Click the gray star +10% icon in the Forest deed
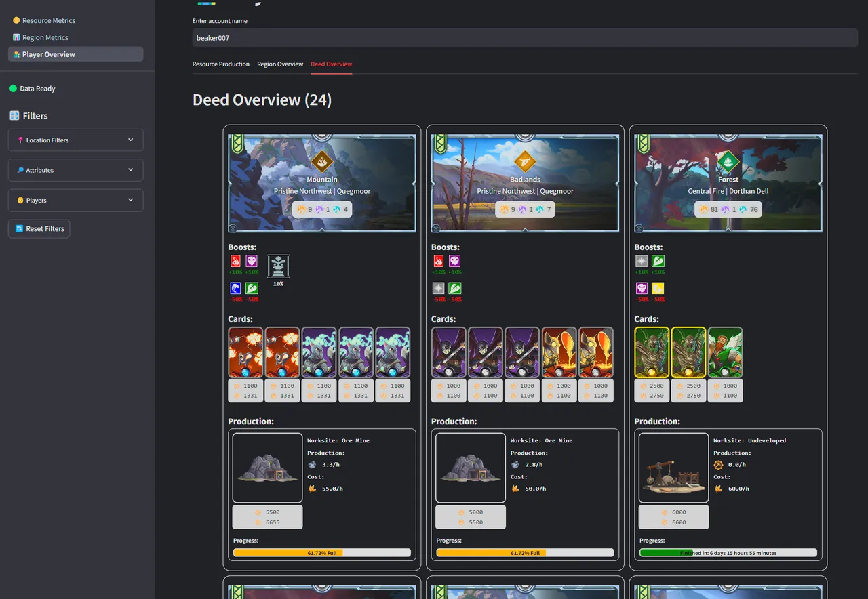Screen dimensions: 868x599 642,261
